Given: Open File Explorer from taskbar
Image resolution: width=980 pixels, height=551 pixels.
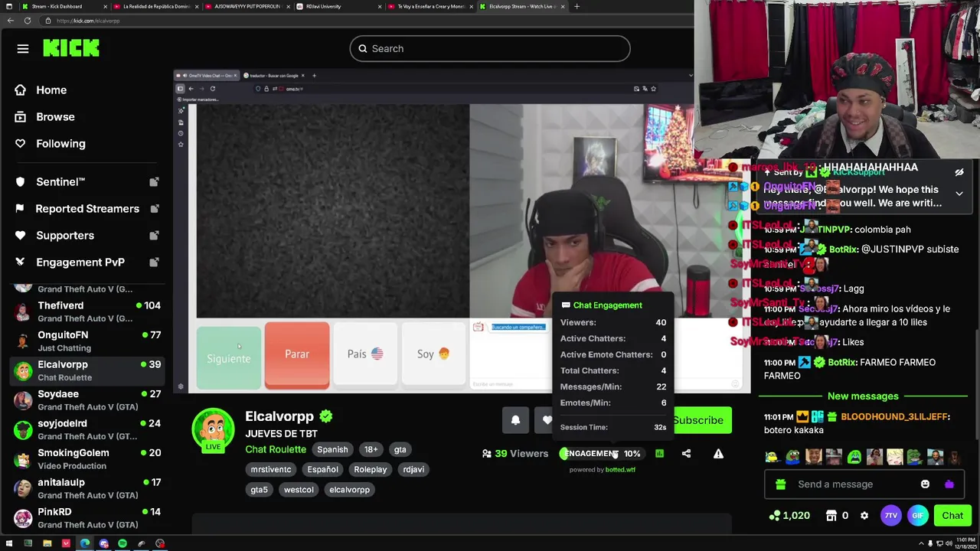Looking at the screenshot, I should (47, 544).
